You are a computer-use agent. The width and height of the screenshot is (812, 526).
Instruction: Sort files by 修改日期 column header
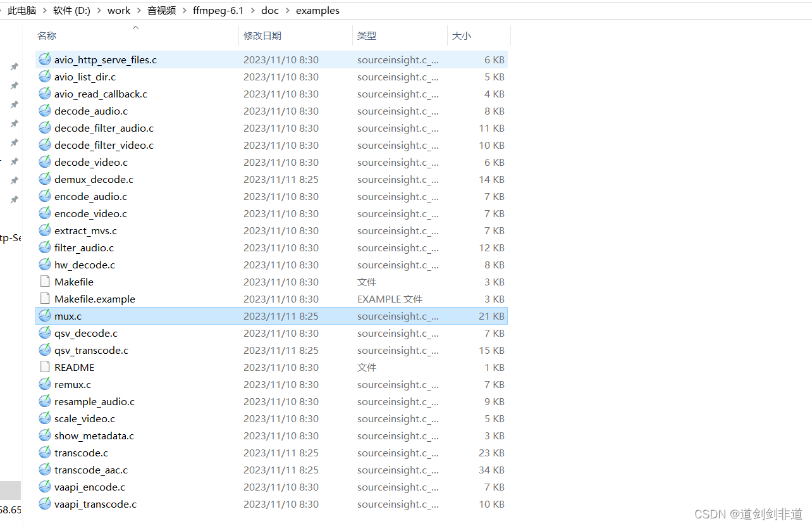262,36
